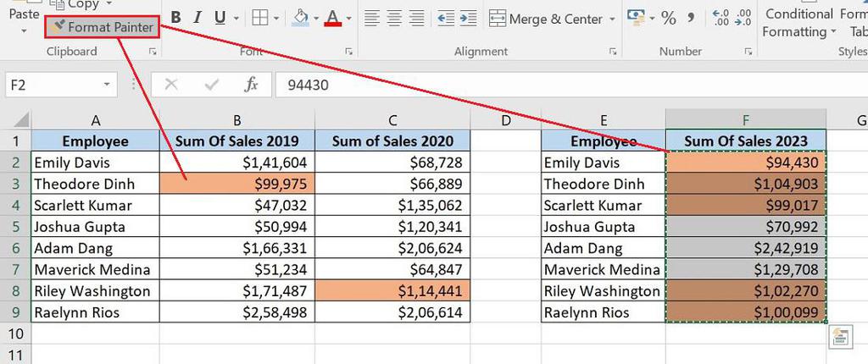Click the Align Right icon

(x=416, y=19)
